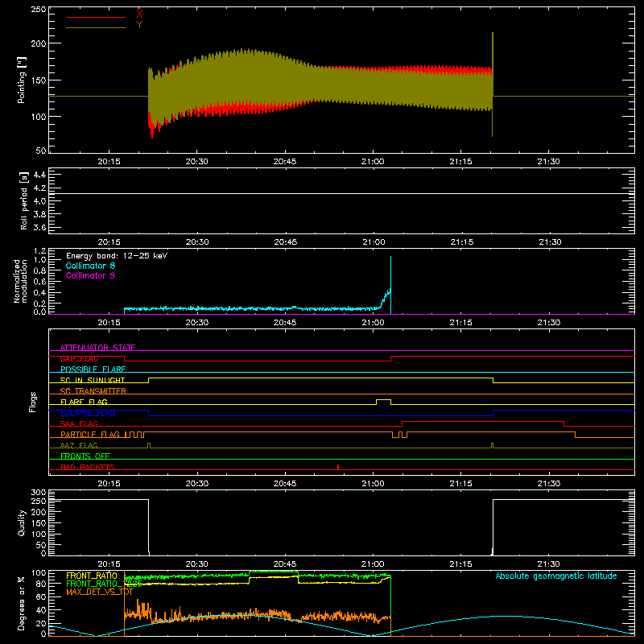This screenshot has width=644, height=644.
Task: Click the red BAD_PACKETS tick mark
Action: [338, 467]
